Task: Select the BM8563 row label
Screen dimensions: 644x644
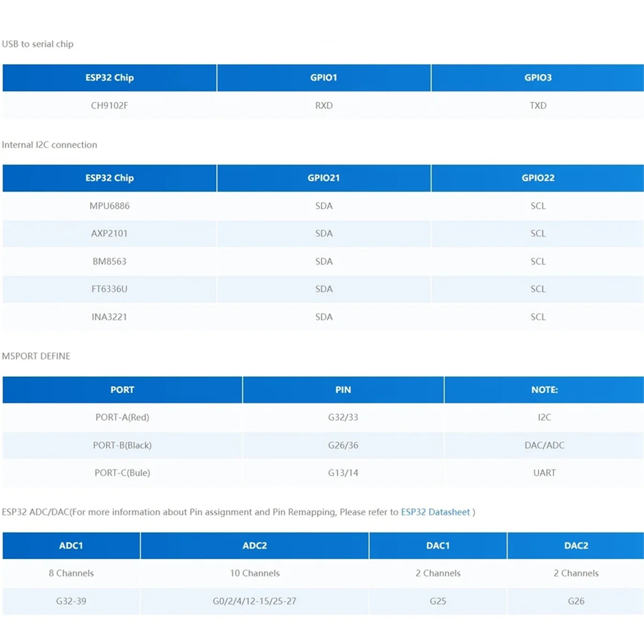Action: click(x=109, y=261)
